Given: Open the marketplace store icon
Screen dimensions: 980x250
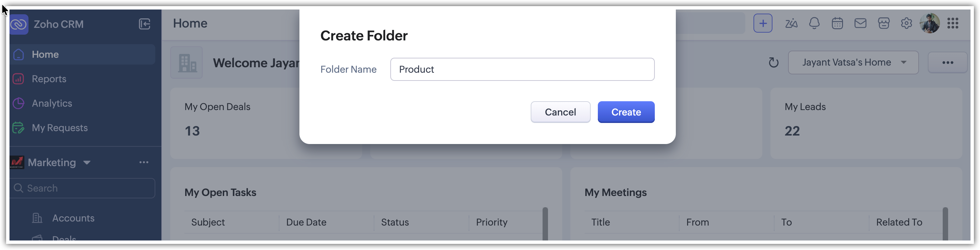Looking at the screenshot, I should click(883, 24).
